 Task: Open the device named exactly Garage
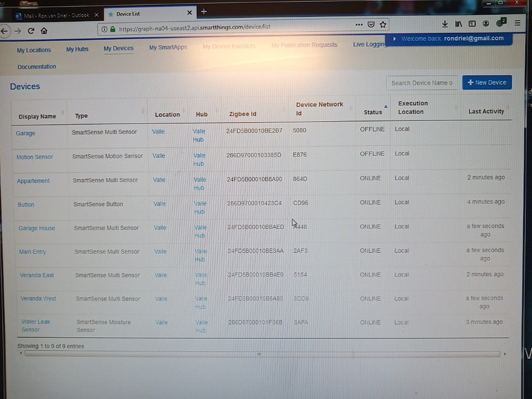26,133
